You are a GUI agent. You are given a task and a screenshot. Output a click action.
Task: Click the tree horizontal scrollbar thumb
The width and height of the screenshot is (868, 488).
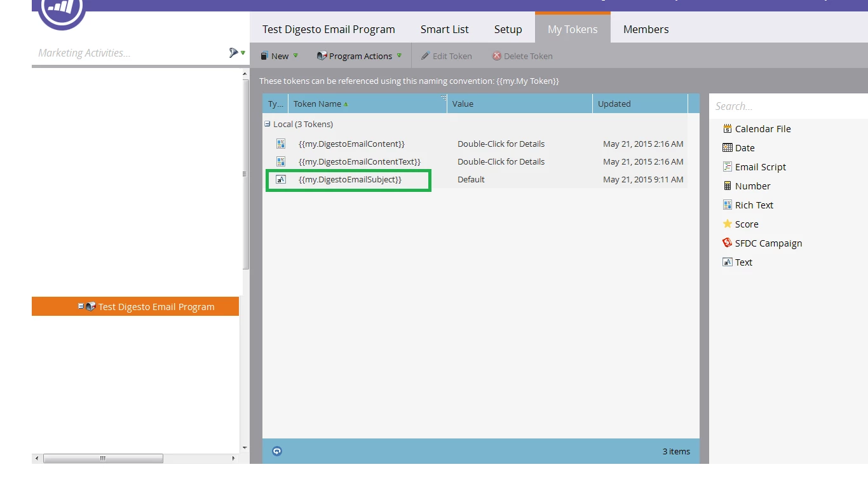(x=103, y=458)
